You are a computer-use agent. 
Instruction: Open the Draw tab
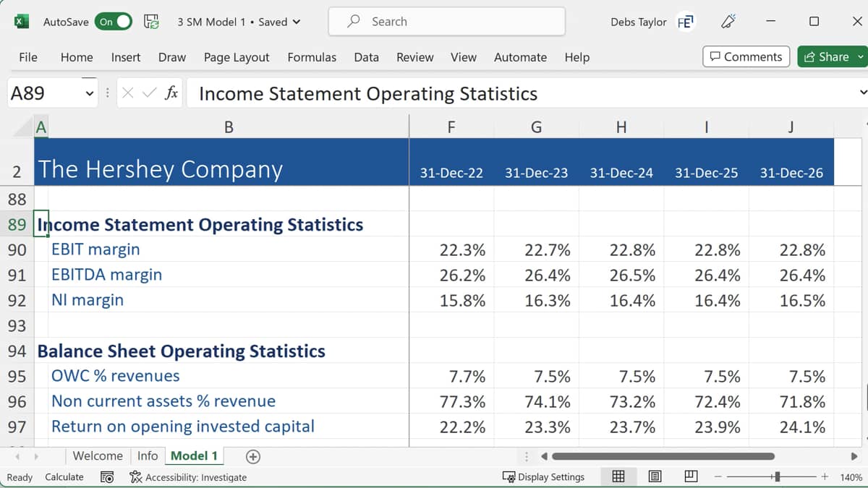point(172,57)
